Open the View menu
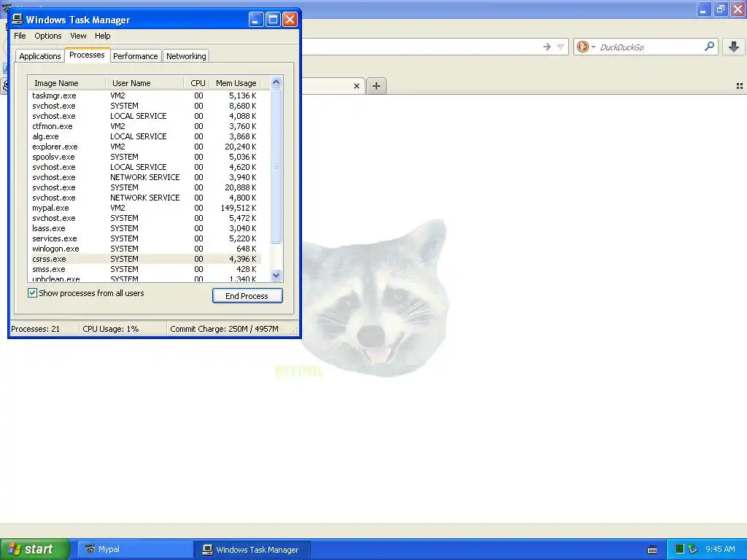This screenshot has width=747, height=560. coord(78,36)
